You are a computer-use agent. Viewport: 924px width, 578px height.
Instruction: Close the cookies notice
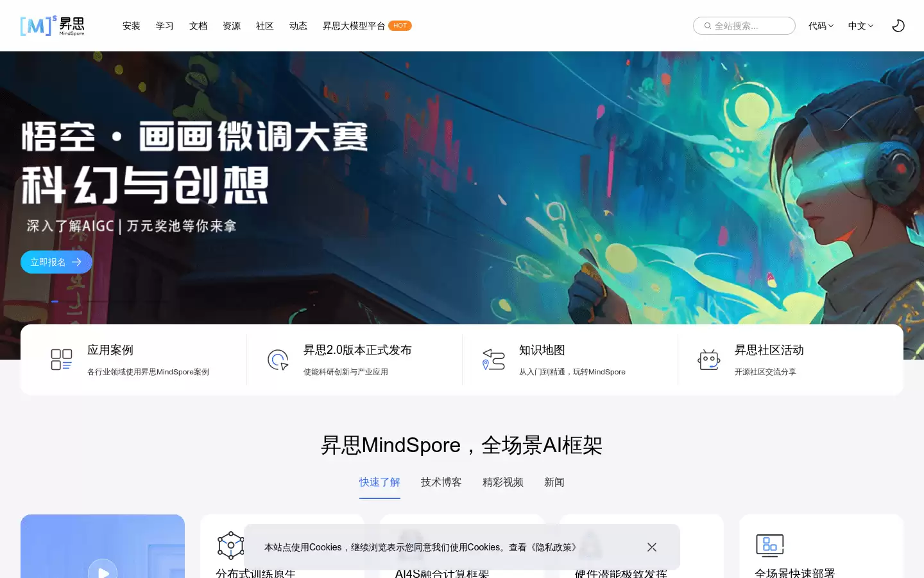(652, 547)
